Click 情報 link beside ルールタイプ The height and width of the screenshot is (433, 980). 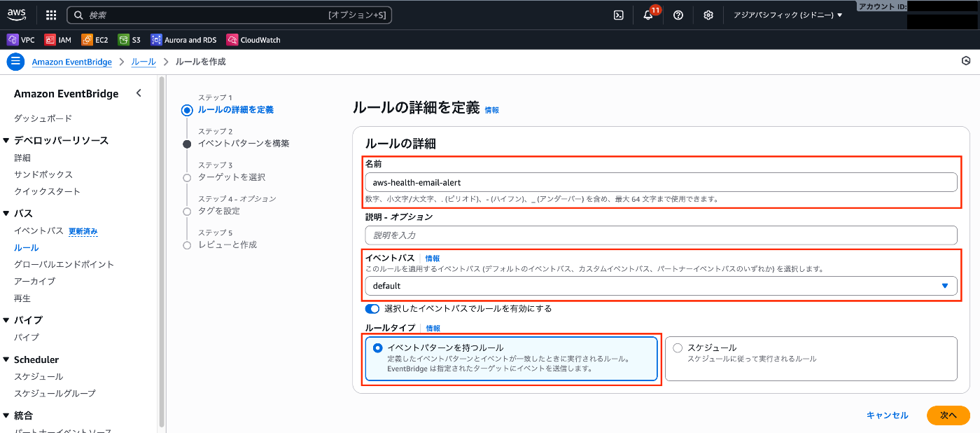click(433, 328)
